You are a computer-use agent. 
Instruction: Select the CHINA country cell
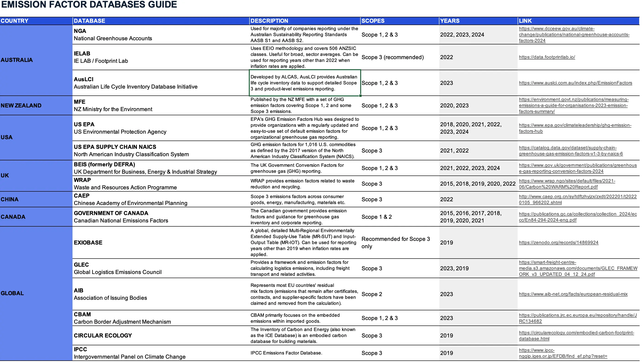pos(36,199)
